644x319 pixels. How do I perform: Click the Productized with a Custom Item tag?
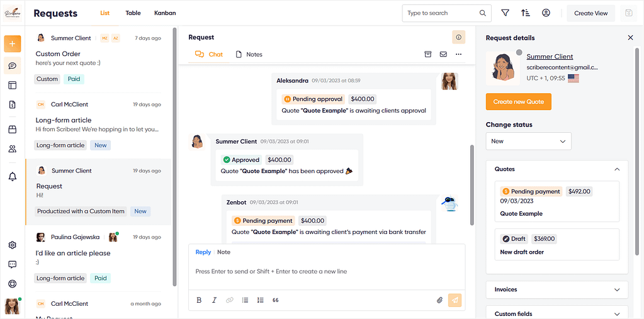81,211
